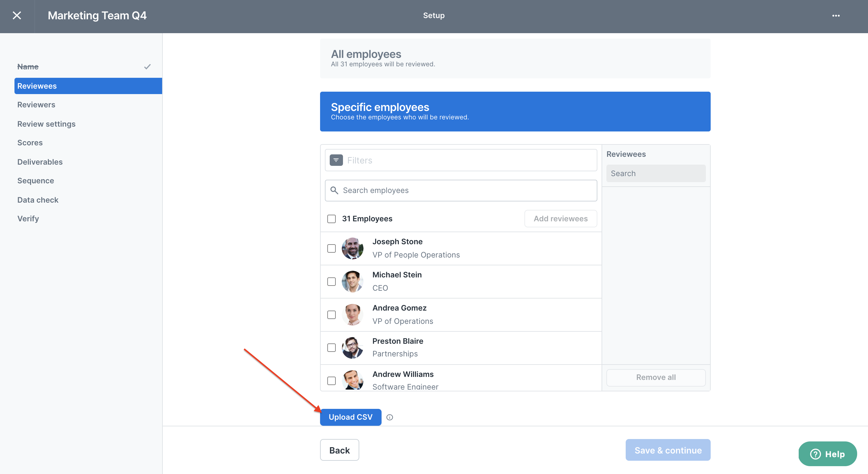Click the CEO job title text
This screenshot has width=868, height=474.
[380, 288]
